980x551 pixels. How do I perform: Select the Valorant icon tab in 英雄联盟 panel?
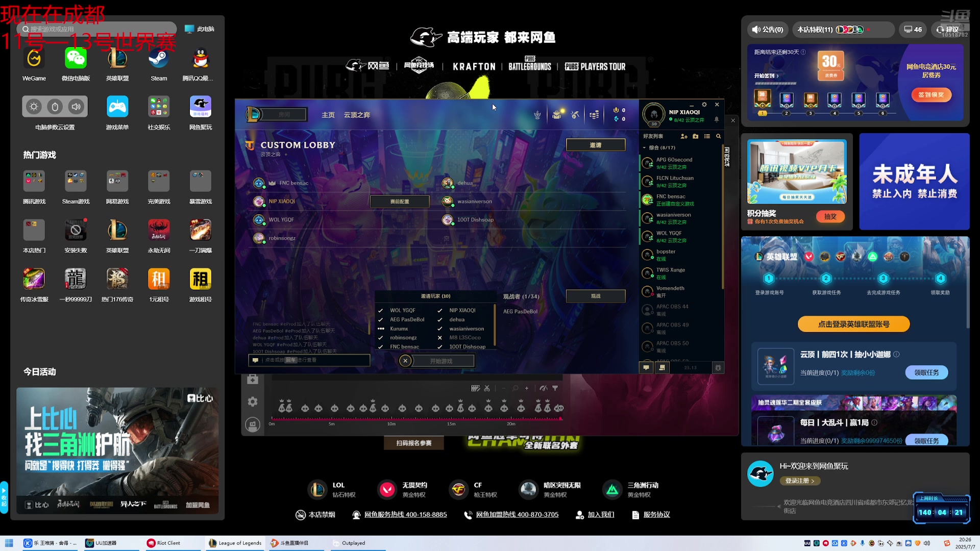pyautogui.click(x=808, y=257)
